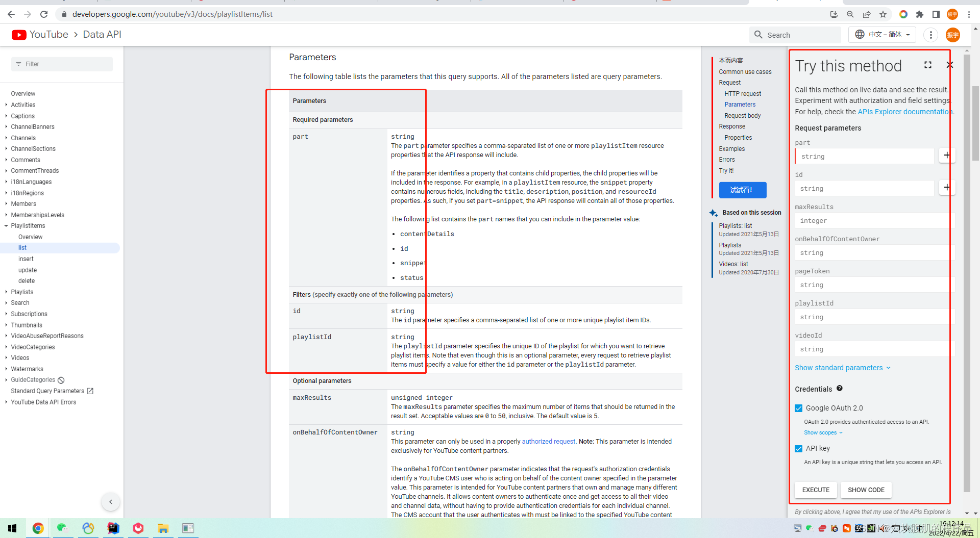This screenshot has height=538, width=980.
Task: Uncheck Google OAuth 2.0 credential
Action: click(x=799, y=408)
